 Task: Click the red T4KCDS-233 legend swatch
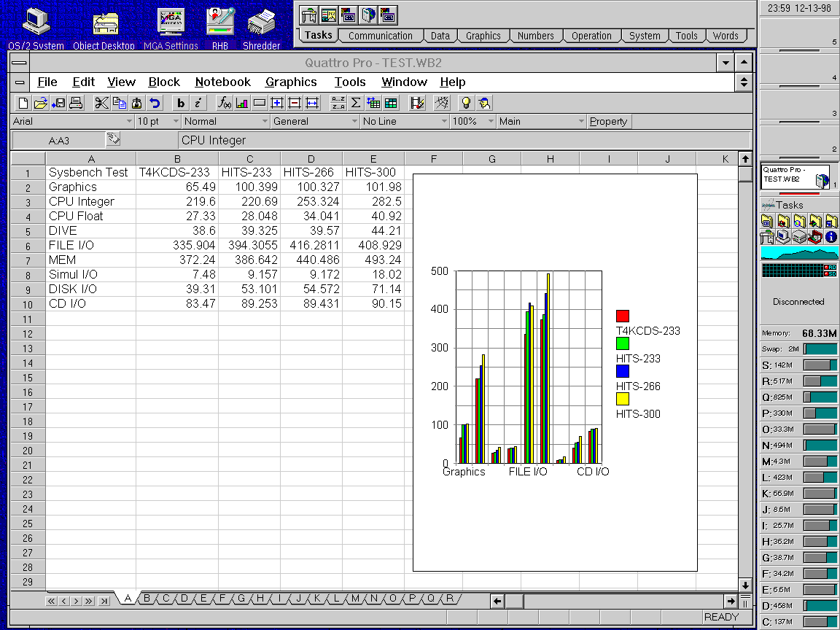622,316
